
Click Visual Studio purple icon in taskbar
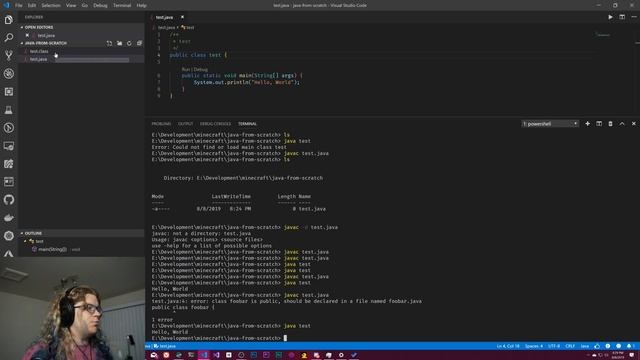216,355
